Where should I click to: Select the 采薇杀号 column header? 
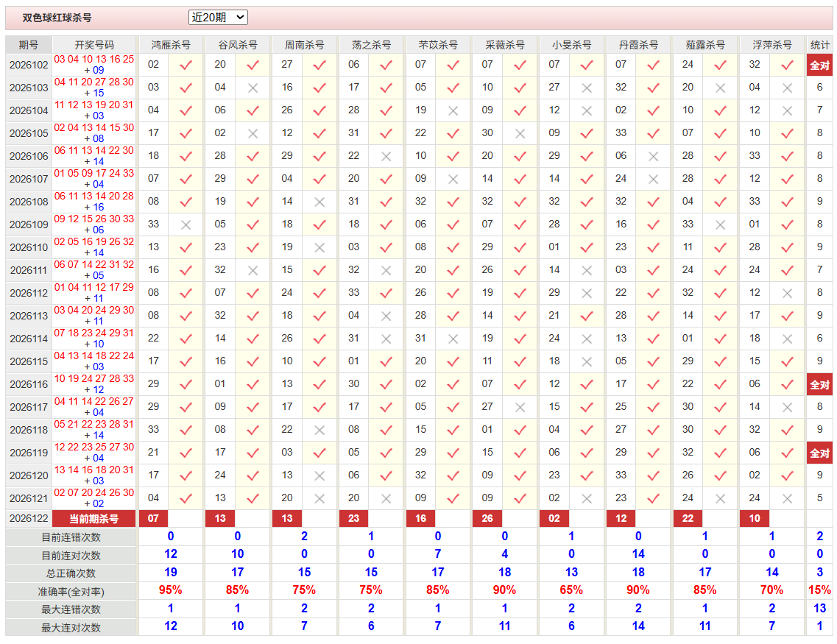tap(505, 45)
